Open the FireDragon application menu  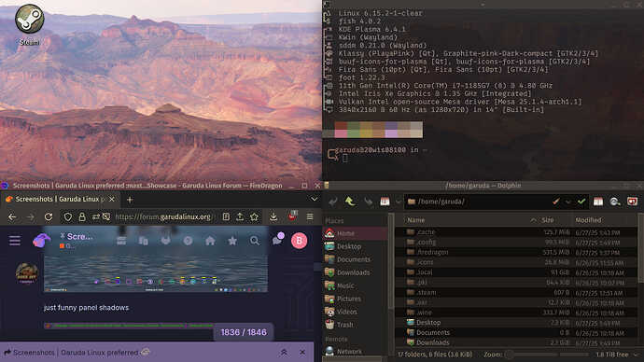(x=310, y=216)
